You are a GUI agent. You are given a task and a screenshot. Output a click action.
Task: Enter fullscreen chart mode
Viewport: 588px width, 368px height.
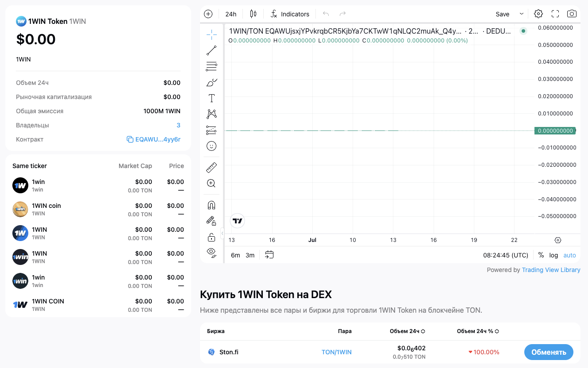[555, 14]
